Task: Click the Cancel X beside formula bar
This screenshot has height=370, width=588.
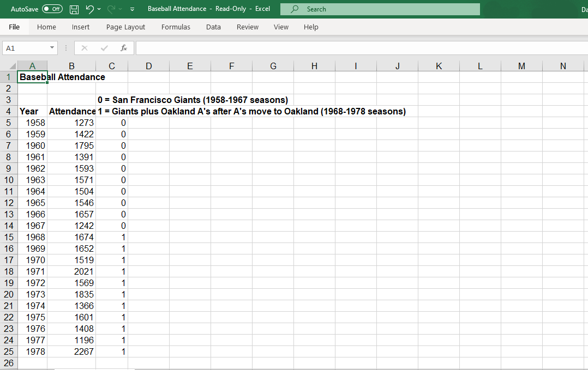Action: coord(85,48)
